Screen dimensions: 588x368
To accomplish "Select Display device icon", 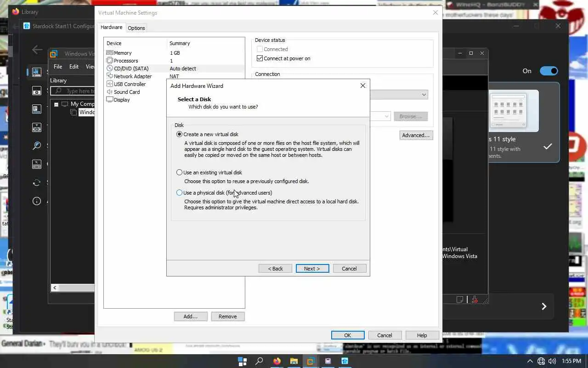I will [x=109, y=100].
